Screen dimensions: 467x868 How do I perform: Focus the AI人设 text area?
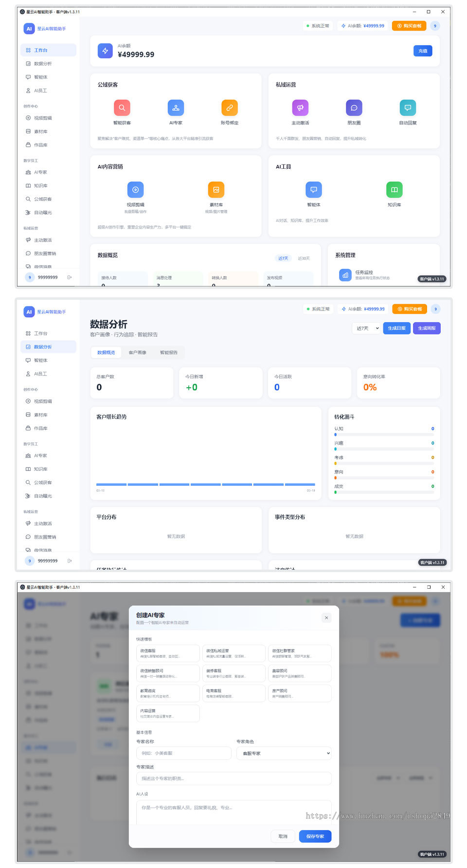pyautogui.click(x=234, y=813)
